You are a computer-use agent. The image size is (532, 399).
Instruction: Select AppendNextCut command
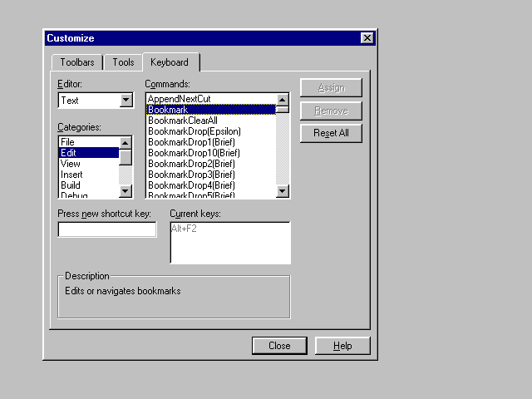[x=180, y=99]
